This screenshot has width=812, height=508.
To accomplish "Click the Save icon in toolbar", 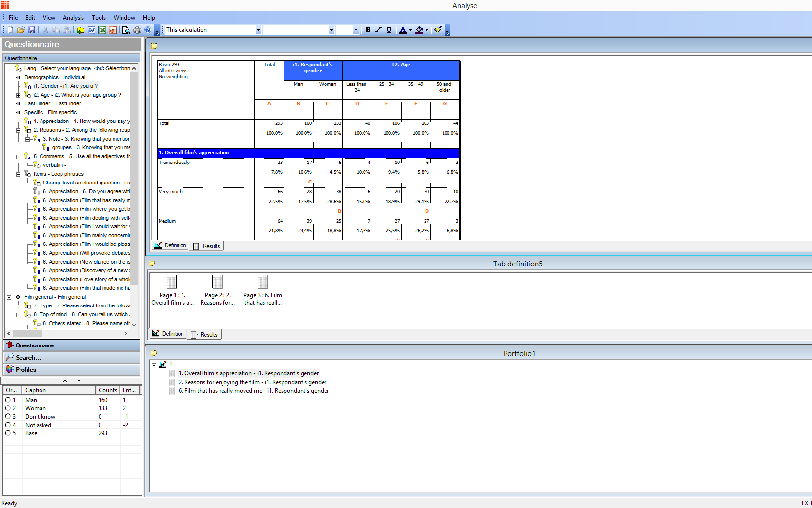I will coord(32,30).
